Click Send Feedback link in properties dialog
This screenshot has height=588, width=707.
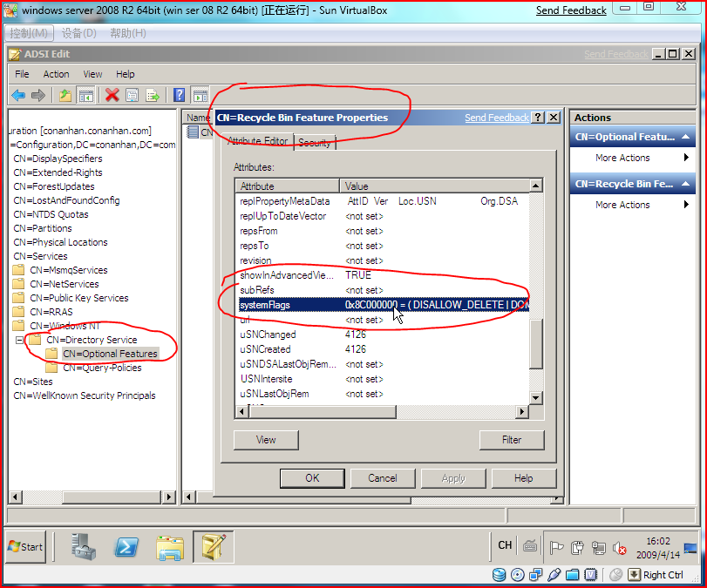(x=496, y=118)
